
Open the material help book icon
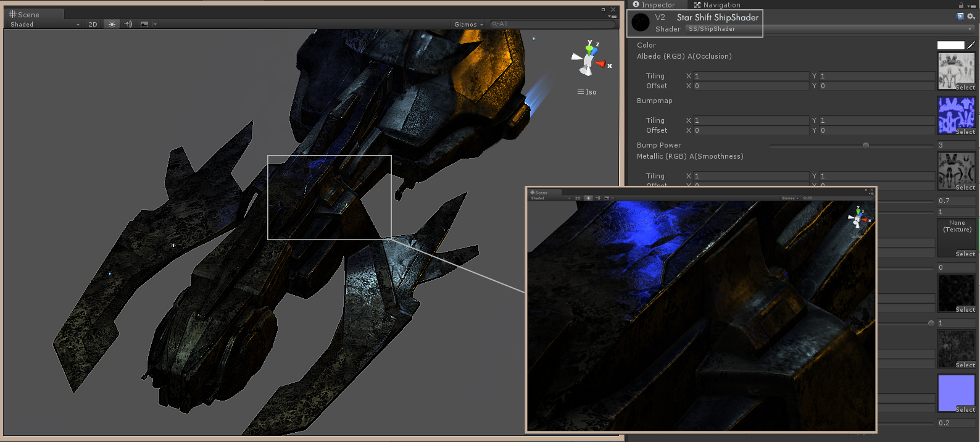(960, 17)
